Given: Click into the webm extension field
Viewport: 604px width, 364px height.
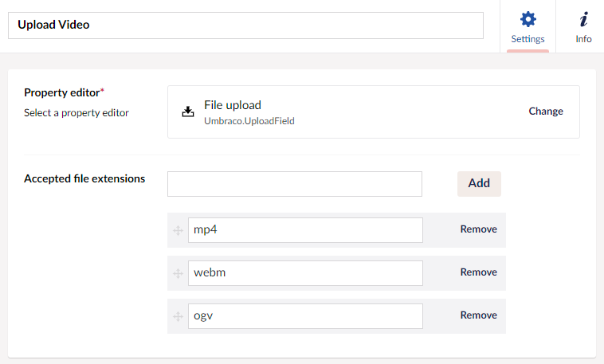Looking at the screenshot, I should [x=305, y=273].
